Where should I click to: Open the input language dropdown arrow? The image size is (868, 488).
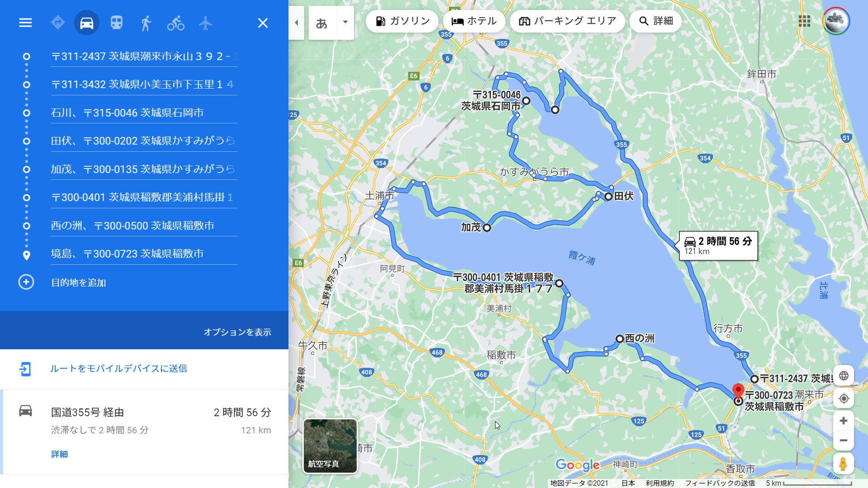pos(345,22)
